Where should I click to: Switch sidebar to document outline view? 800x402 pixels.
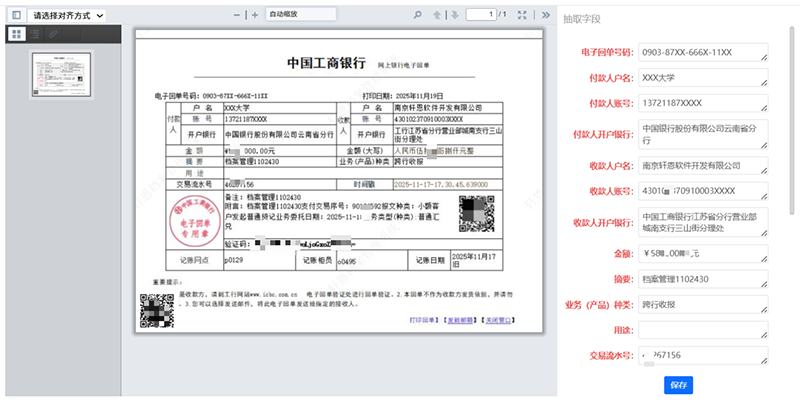36,35
